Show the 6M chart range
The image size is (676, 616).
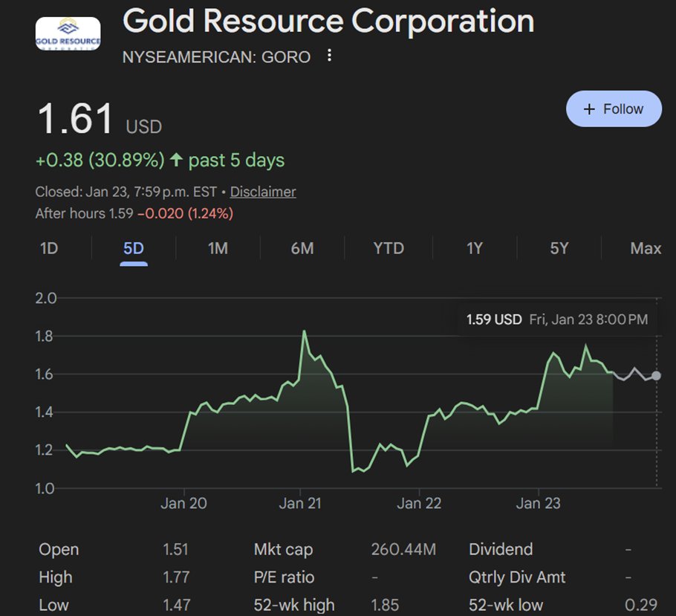point(302,248)
